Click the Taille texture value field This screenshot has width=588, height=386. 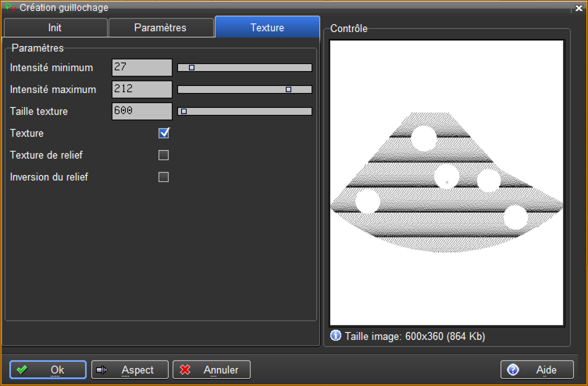tap(142, 111)
